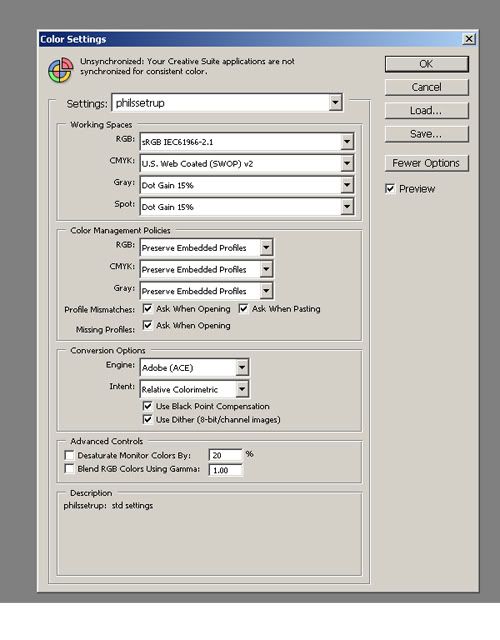The width and height of the screenshot is (500, 640).
Task: Uncheck Profile Mismatches Ask When Opening
Action: pyautogui.click(x=147, y=309)
